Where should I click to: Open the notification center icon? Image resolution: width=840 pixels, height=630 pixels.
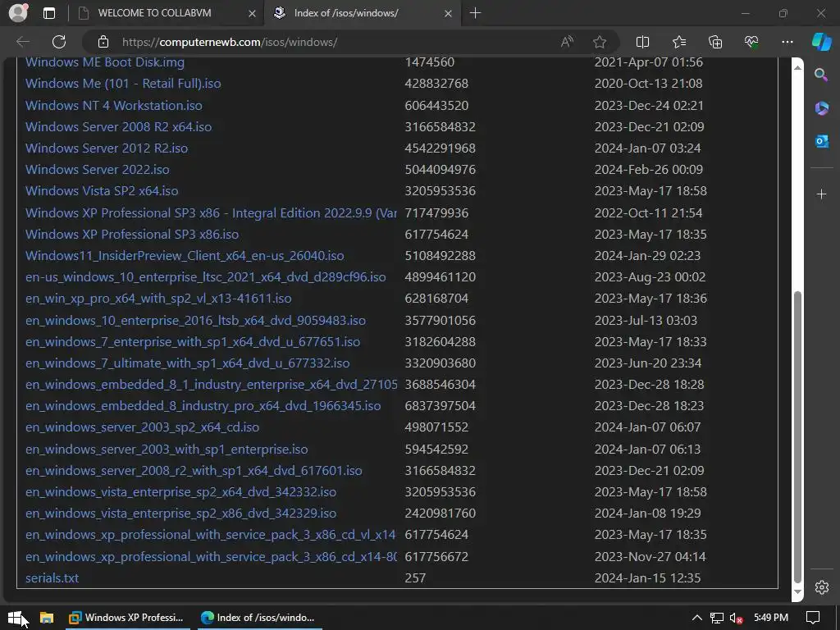click(x=813, y=618)
